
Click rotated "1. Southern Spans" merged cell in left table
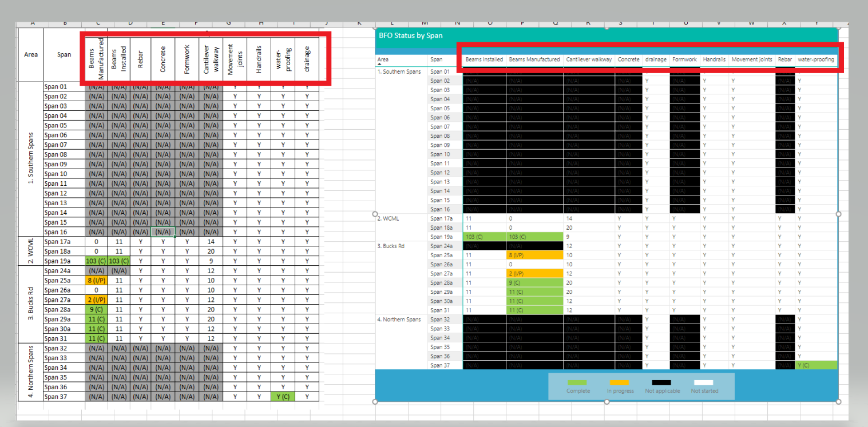point(31,159)
